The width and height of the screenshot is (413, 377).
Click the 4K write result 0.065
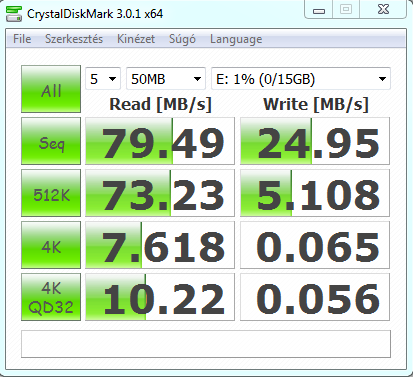click(315, 245)
